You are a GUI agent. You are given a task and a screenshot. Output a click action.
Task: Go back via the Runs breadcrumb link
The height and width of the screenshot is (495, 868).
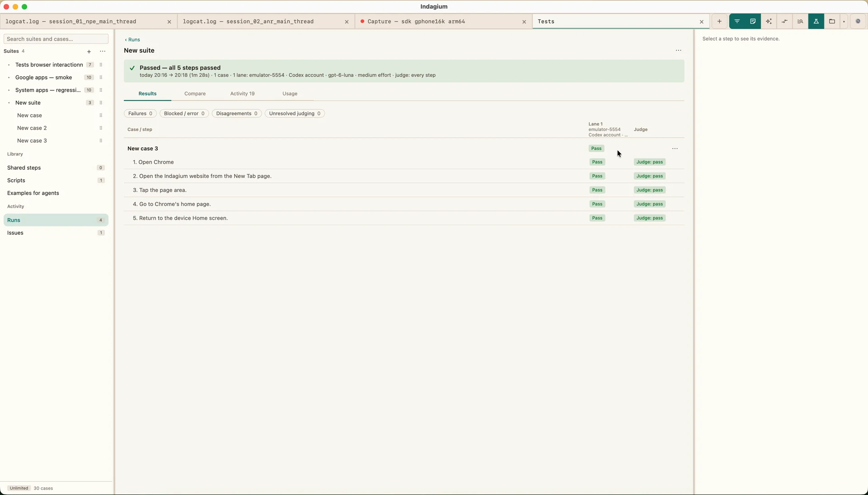(x=132, y=40)
